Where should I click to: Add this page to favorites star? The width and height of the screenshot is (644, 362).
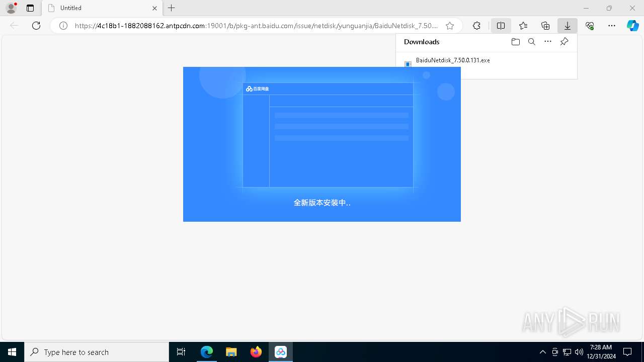[x=450, y=26]
